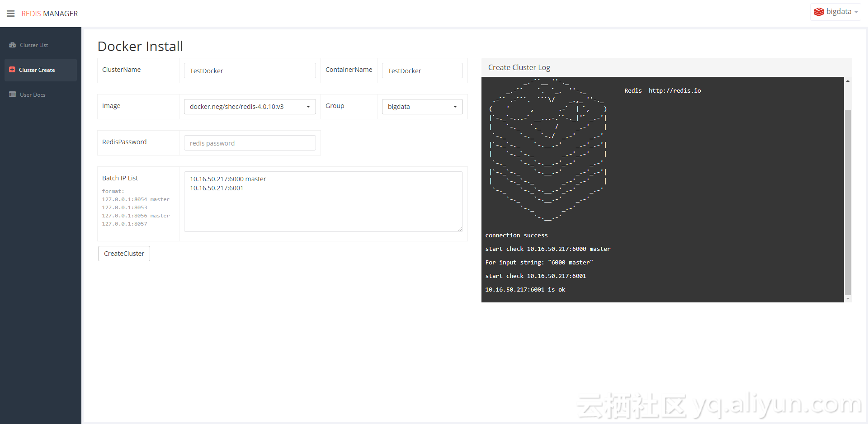Click the Cluster List dashboard icon

(13, 45)
